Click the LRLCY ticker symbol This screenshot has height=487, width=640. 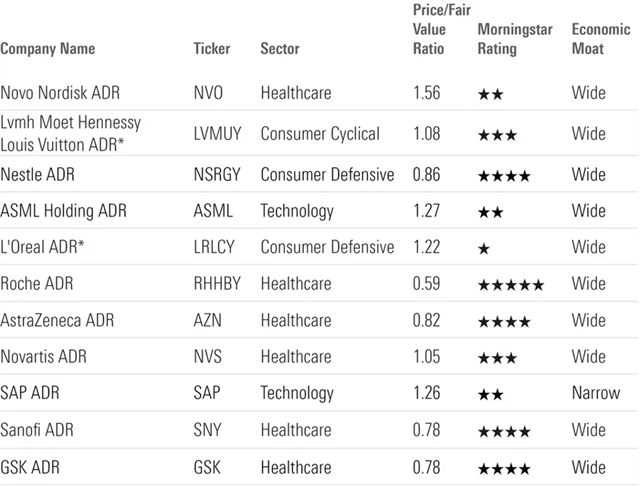(215, 247)
